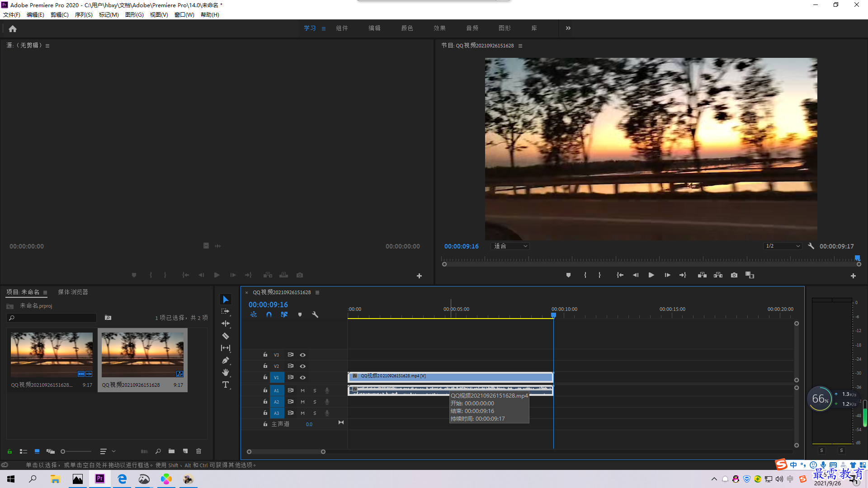Switch to 音频 workspace
The width and height of the screenshot is (868, 488).
pyautogui.click(x=472, y=28)
